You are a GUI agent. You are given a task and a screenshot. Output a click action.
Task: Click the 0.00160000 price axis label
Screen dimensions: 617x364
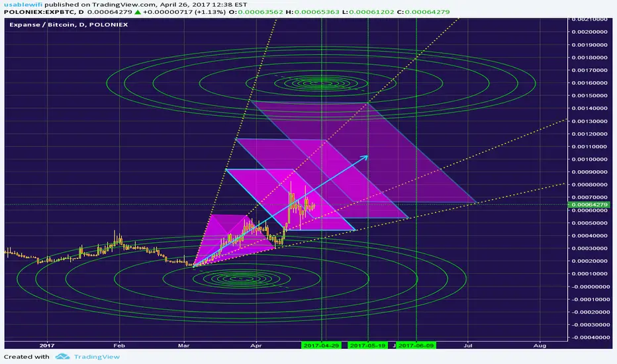[589, 83]
